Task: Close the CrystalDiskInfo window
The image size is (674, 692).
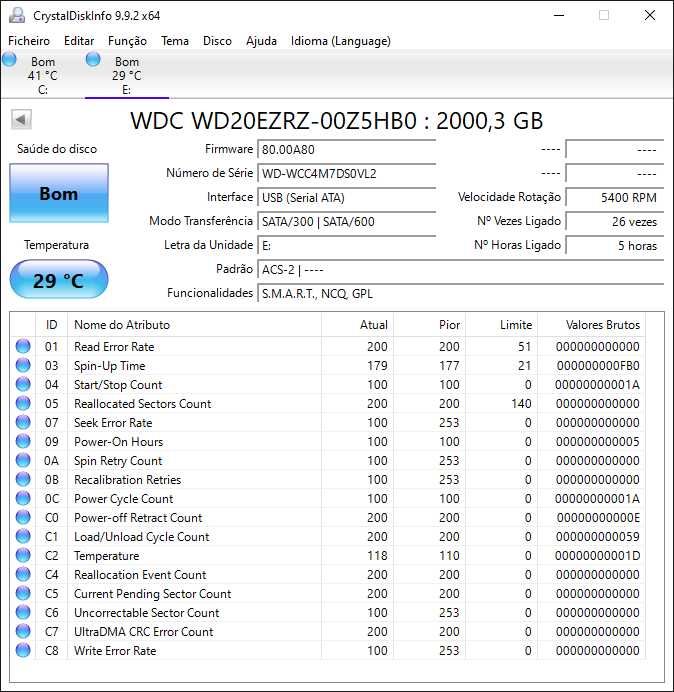Action: click(650, 15)
